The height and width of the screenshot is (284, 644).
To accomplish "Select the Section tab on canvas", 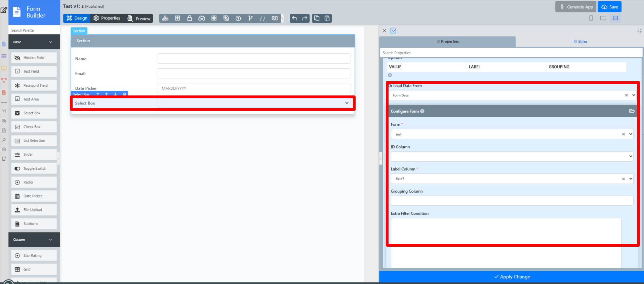I will pyautogui.click(x=79, y=31).
